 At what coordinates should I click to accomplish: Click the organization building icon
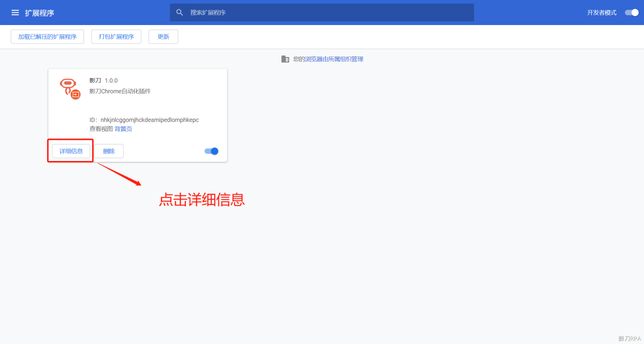click(285, 59)
